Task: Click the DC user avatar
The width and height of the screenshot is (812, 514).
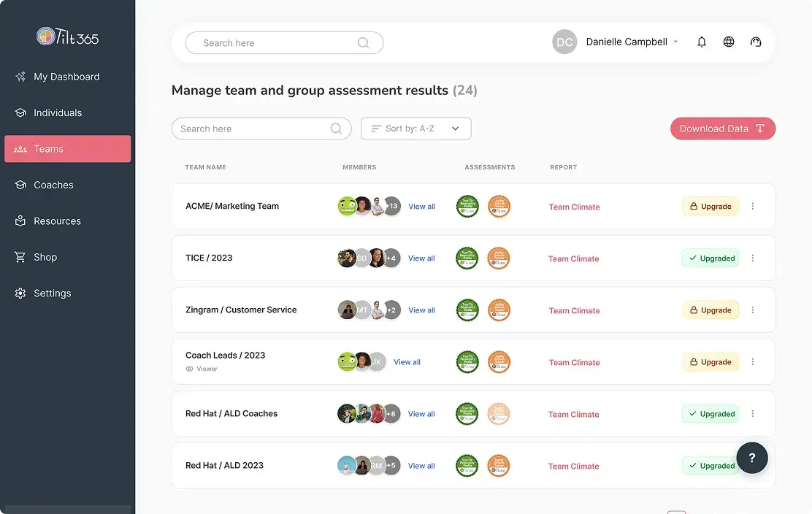Action: click(564, 42)
